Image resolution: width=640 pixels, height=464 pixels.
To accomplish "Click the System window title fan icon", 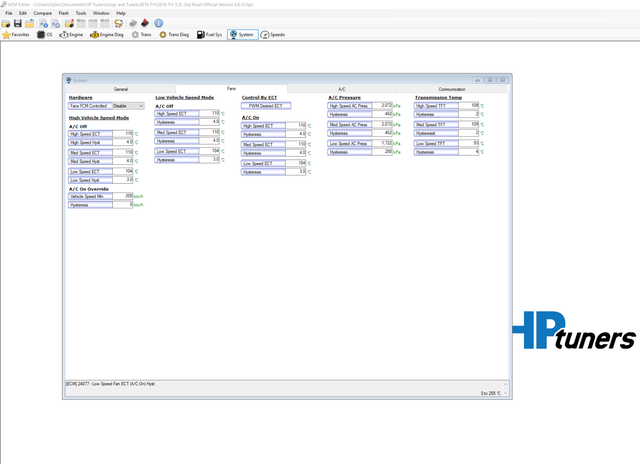I will click(x=69, y=80).
